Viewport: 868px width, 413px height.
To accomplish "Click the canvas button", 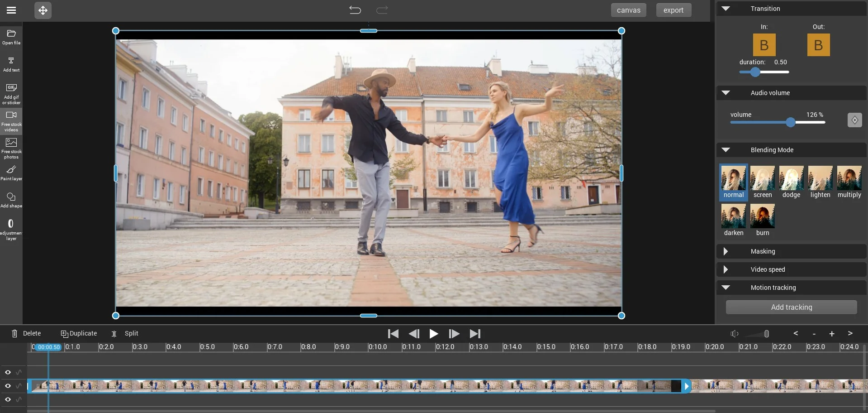I will pos(628,10).
